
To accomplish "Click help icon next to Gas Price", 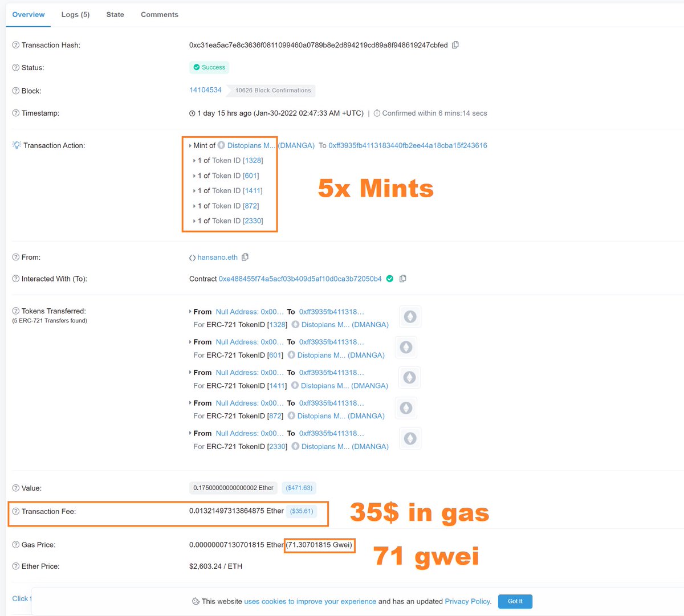I will tap(16, 545).
